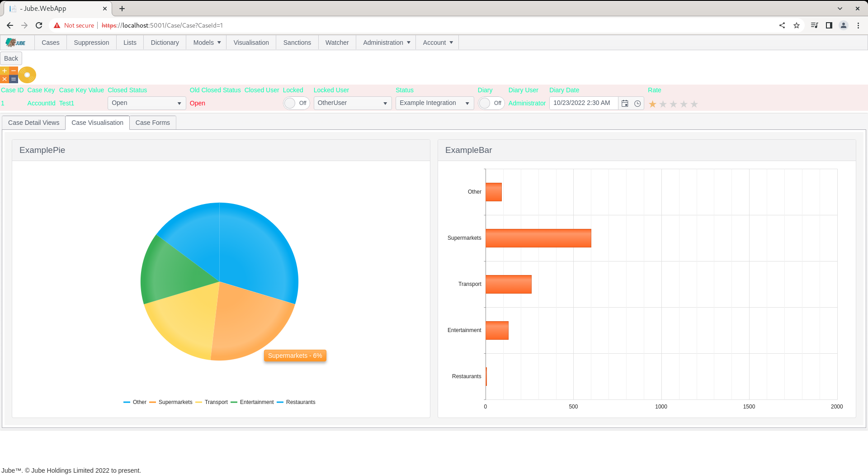
Task: Click the yellow disc save icon
Action: (27, 75)
